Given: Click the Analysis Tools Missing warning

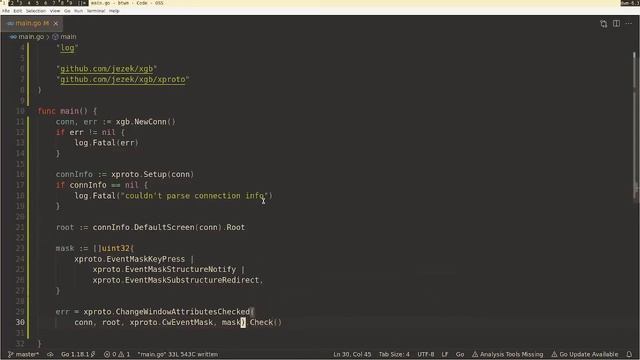Looking at the screenshot, I should 507,354.
